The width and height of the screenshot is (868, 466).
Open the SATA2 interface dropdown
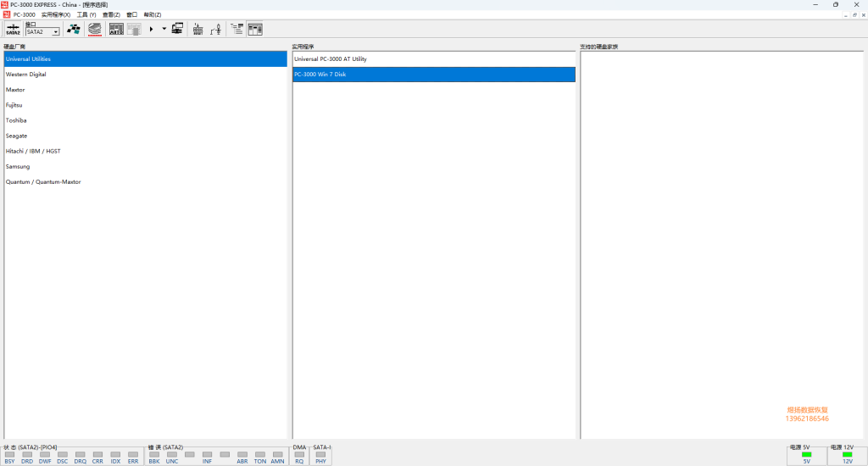[x=55, y=32]
